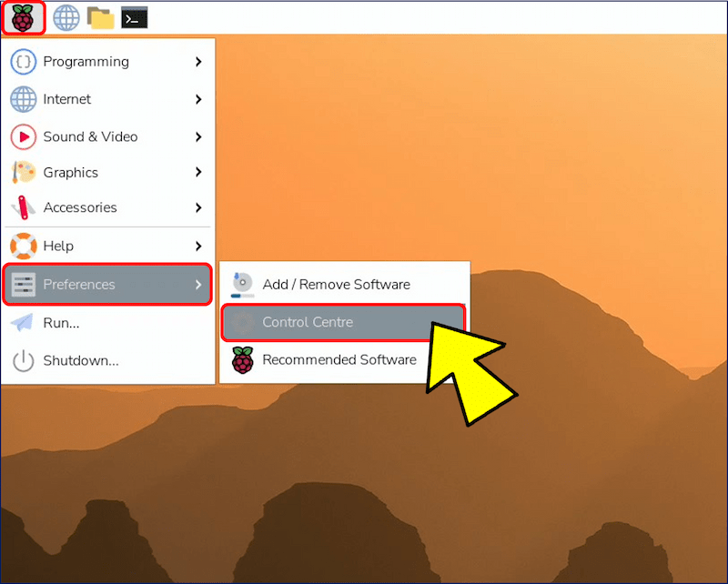The image size is (728, 584).
Task: Click the Sound & Video play icon
Action: tap(23, 136)
